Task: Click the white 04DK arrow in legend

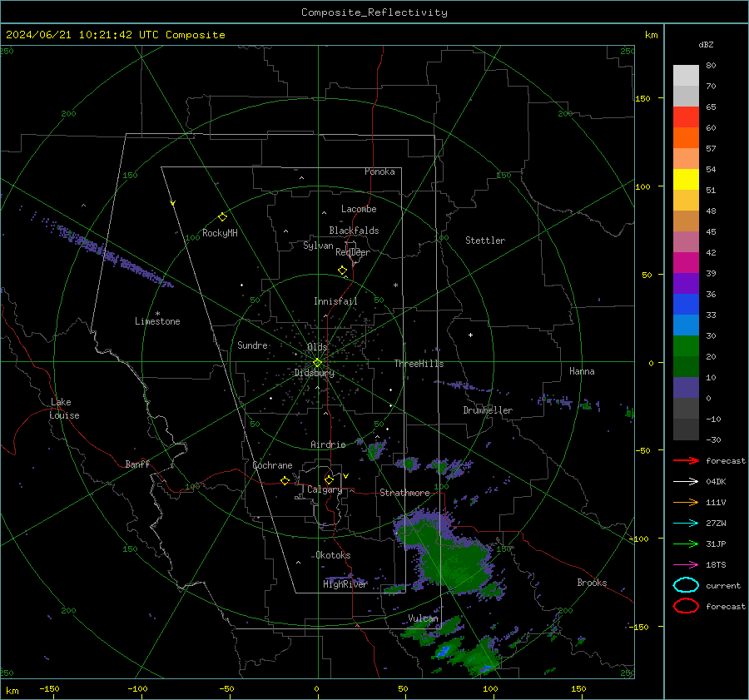Action: click(686, 481)
